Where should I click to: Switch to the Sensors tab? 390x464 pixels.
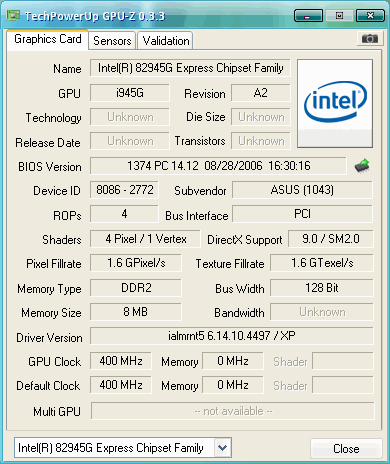(x=112, y=41)
